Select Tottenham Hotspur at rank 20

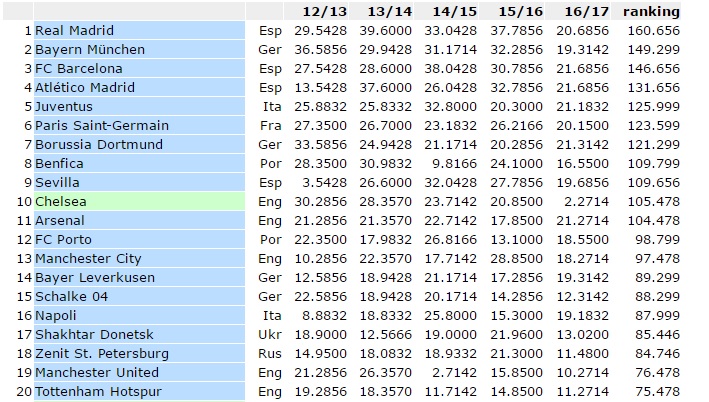click(x=98, y=392)
